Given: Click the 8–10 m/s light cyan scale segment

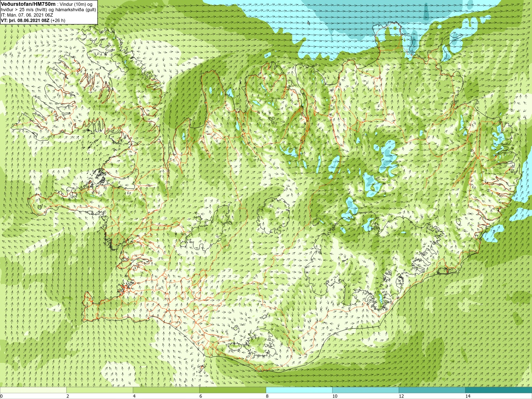Looking at the screenshot, I should (299, 390).
